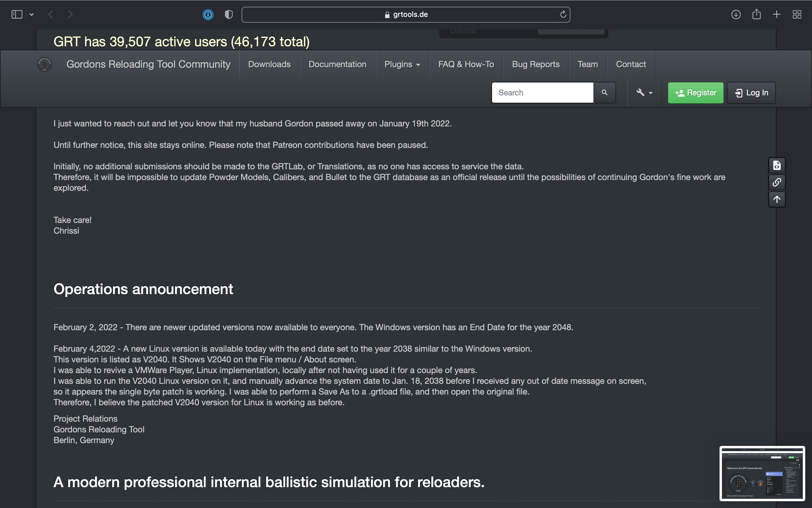Screen dimensions: 812x508
Task: Click the Operations announcement heading
Action: tap(143, 289)
